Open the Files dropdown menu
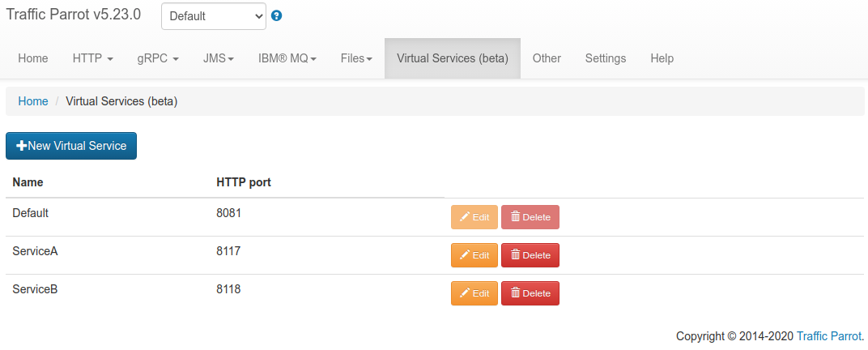868x350 pixels. point(356,58)
